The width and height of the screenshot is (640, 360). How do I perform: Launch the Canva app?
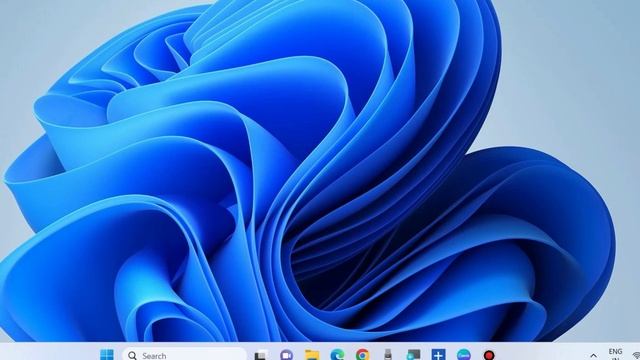[464, 355]
